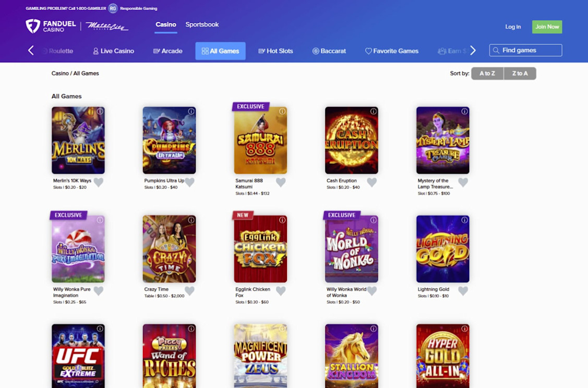
Task: Open info for Merlin's 10K Ways
Action: coord(100,111)
